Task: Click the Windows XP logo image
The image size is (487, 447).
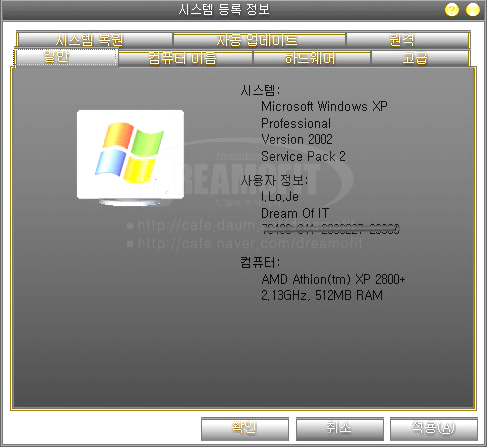Action: click(130, 157)
